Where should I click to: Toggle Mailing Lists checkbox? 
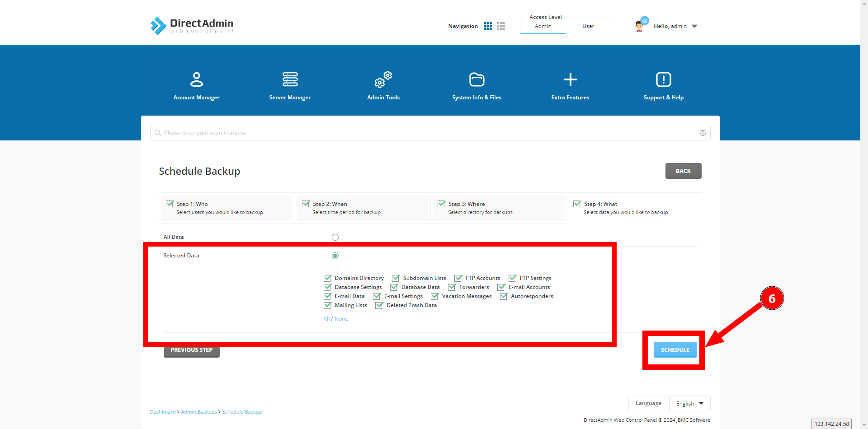point(328,305)
